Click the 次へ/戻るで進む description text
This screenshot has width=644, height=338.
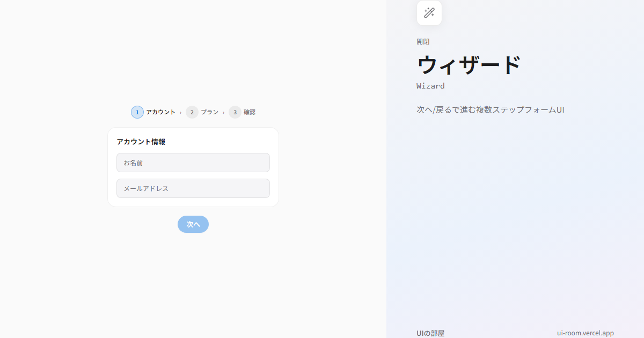pyautogui.click(x=490, y=110)
